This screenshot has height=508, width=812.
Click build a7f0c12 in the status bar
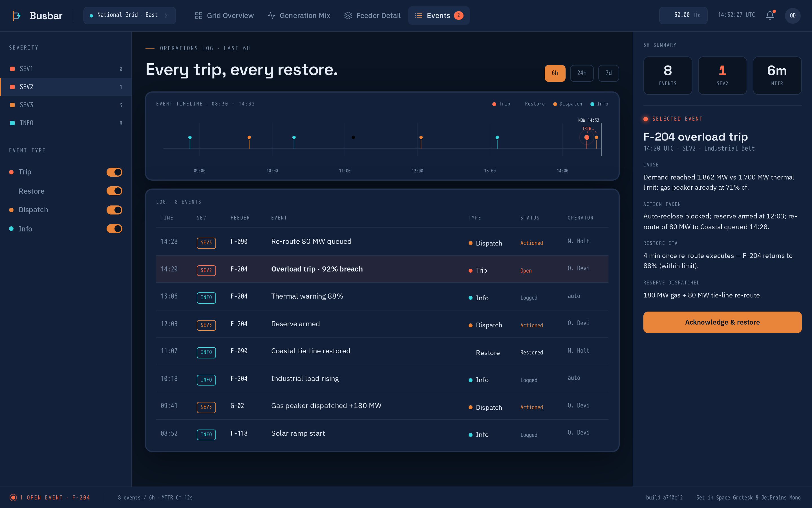pyautogui.click(x=664, y=498)
